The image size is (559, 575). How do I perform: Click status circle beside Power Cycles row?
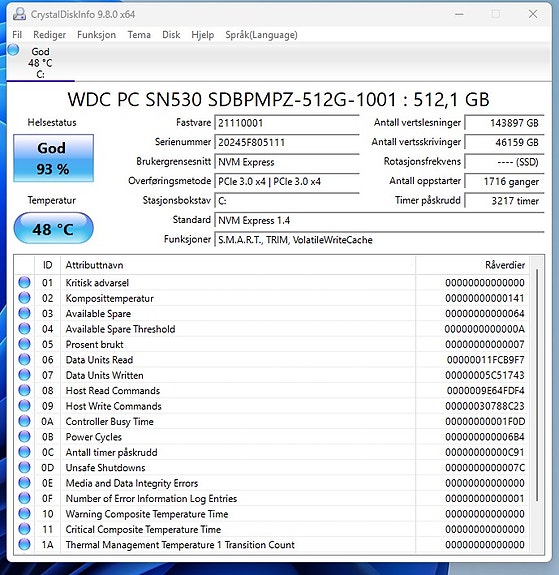24,436
